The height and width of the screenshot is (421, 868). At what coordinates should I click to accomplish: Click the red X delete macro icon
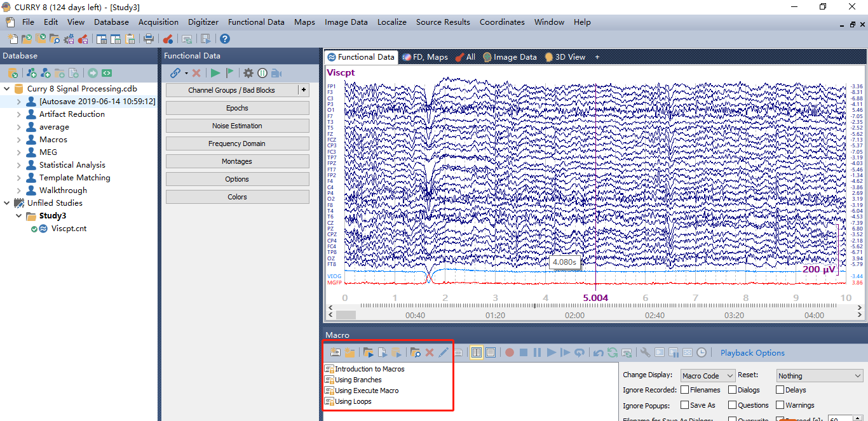[430, 352]
